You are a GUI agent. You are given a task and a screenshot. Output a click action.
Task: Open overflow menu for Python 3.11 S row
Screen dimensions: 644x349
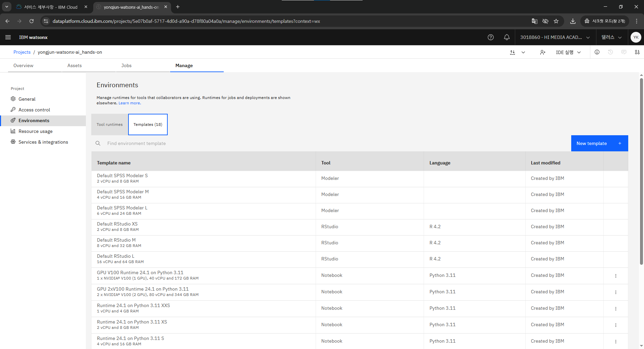tap(616, 342)
